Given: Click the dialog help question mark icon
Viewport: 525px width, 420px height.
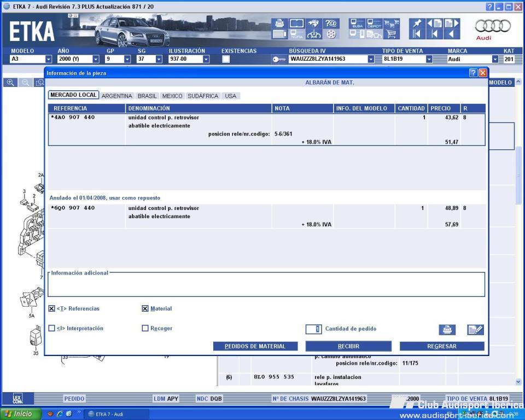Looking at the screenshot, I should pyautogui.click(x=473, y=73).
